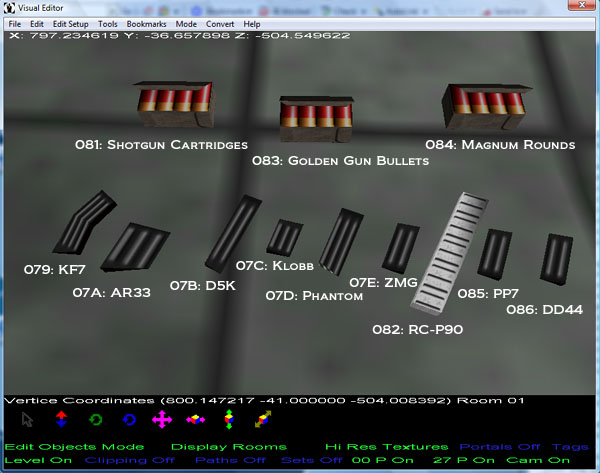Select the small Klobb magazine object
The width and height of the screenshot is (600, 473).
(x=285, y=237)
